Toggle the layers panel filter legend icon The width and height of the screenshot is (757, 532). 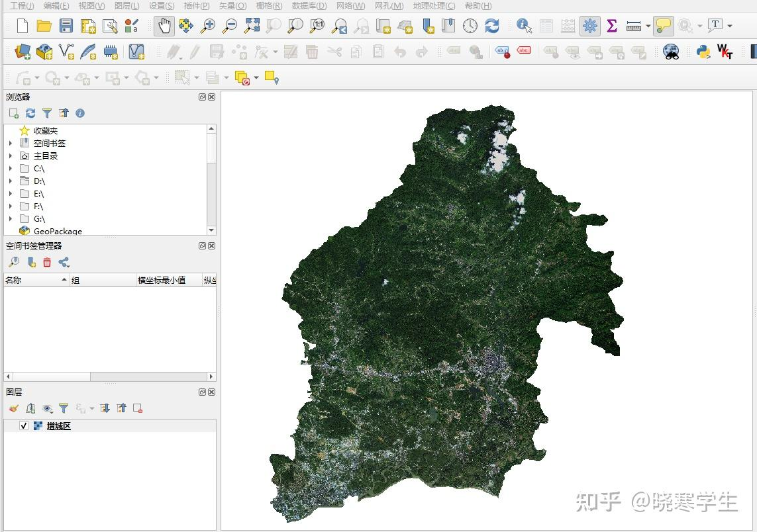pyautogui.click(x=63, y=408)
